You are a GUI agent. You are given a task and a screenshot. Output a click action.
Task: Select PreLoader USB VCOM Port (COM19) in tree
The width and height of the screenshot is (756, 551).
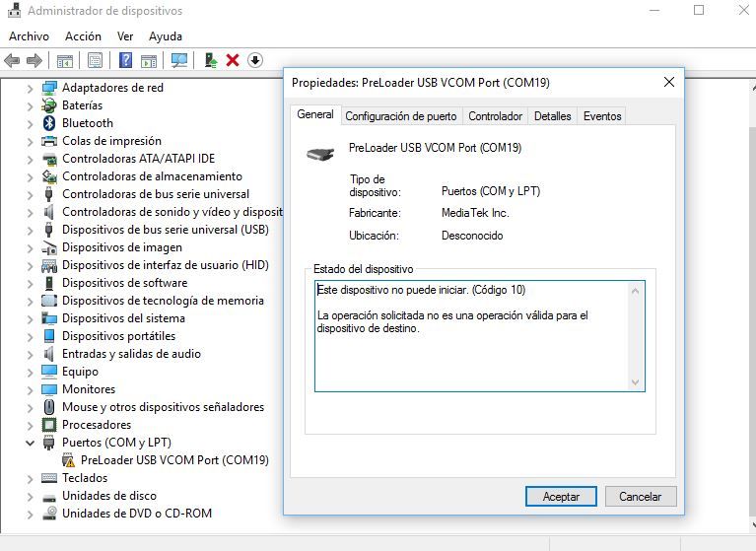[x=174, y=460]
